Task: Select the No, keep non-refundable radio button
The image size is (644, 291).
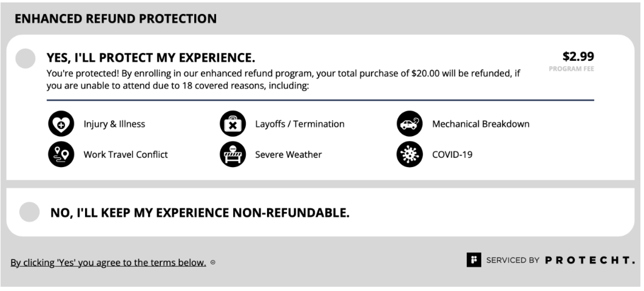Action: pos(30,212)
